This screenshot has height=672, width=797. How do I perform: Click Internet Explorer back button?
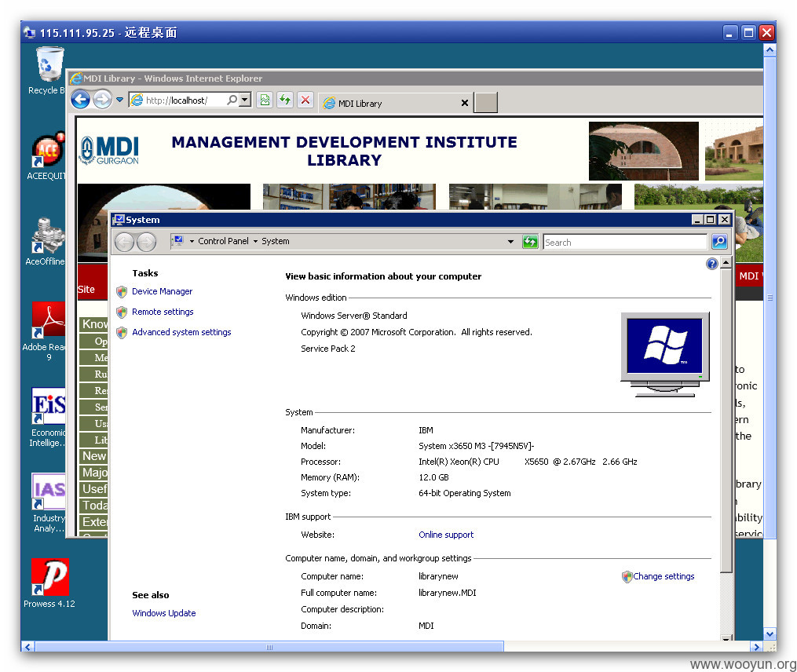coord(81,99)
